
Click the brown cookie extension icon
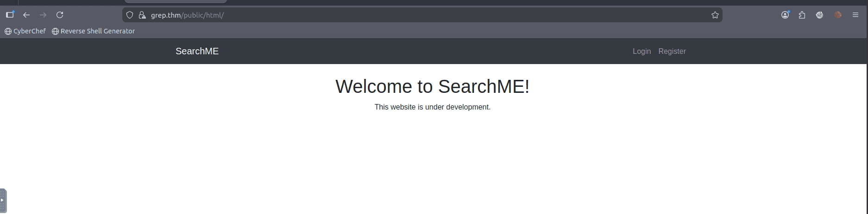coord(837,15)
